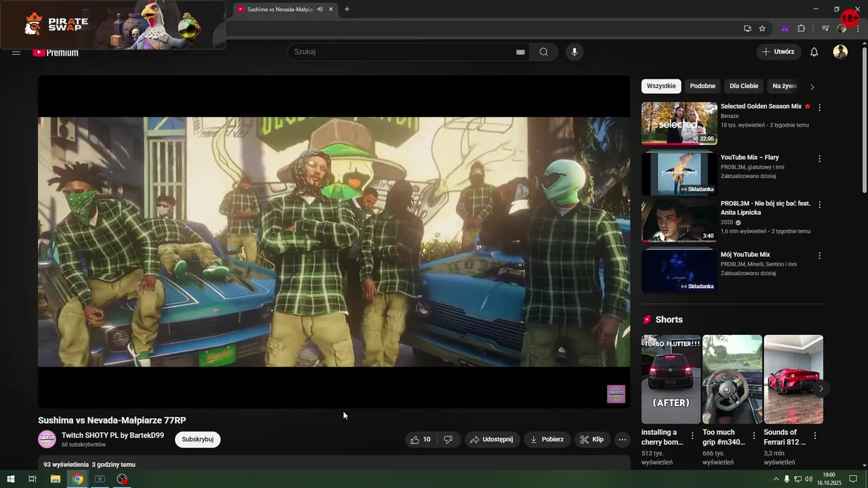This screenshot has height=488, width=868.
Task: Show hidden system tray icons
Action: [776, 479]
